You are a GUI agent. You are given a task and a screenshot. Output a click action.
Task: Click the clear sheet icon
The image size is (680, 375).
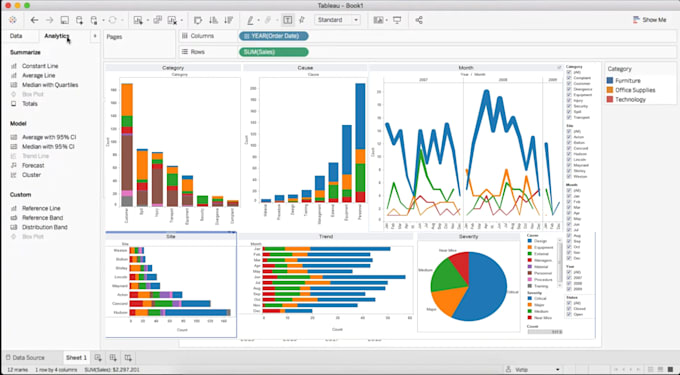tap(173, 20)
